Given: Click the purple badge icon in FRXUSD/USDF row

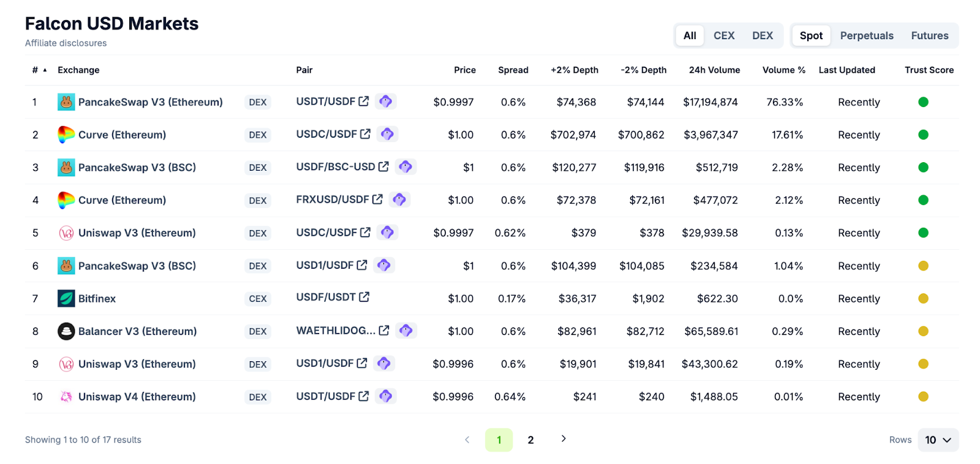Looking at the screenshot, I should [399, 199].
